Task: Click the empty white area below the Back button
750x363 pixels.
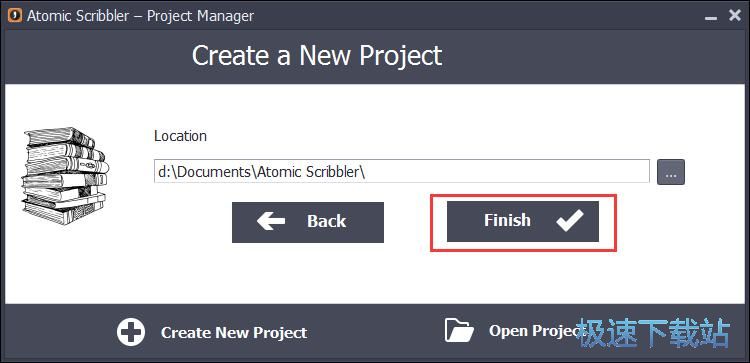Action: [308, 273]
